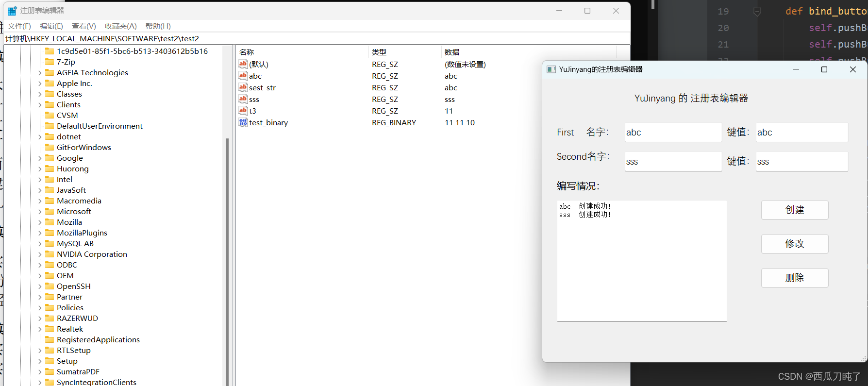Expand the AGEIA Technologies tree node
This screenshot has height=386, width=868.
click(40, 73)
